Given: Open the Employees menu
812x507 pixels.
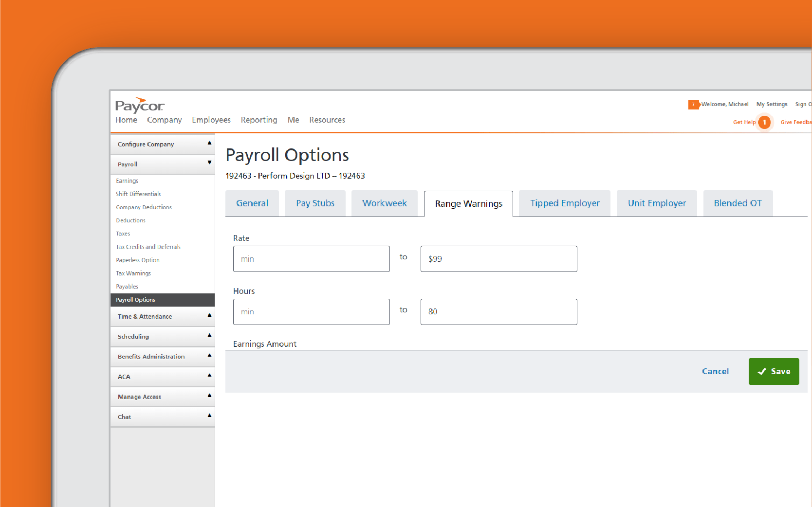Looking at the screenshot, I should 211,120.
